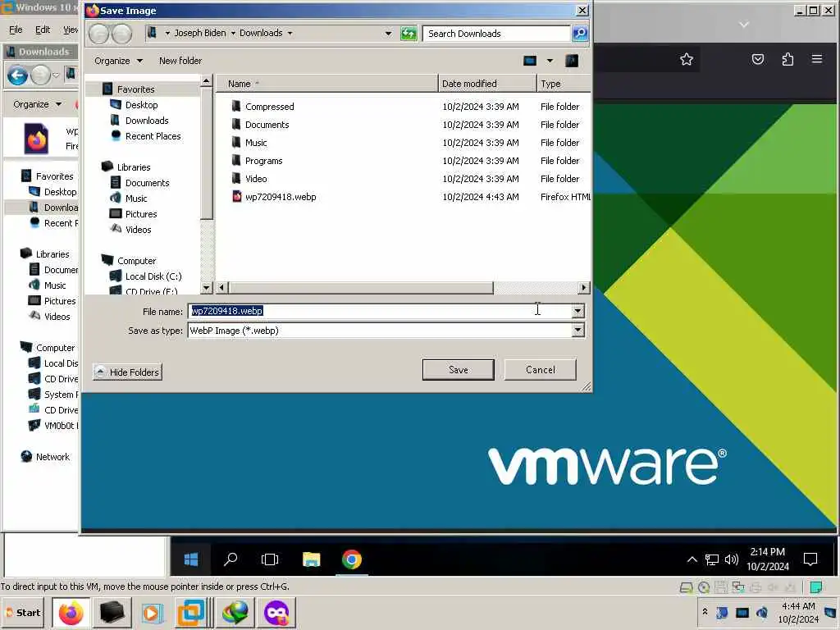Select Pictures library in dialog sidebar

click(x=141, y=214)
